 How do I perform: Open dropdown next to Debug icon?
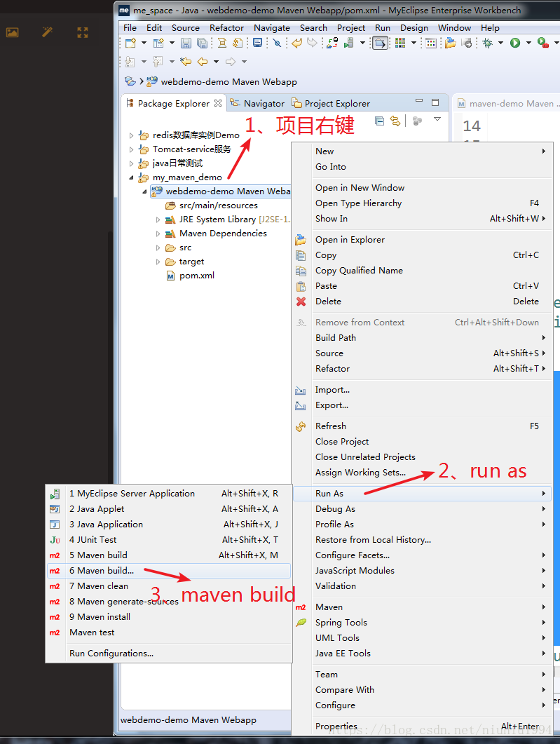(x=500, y=43)
